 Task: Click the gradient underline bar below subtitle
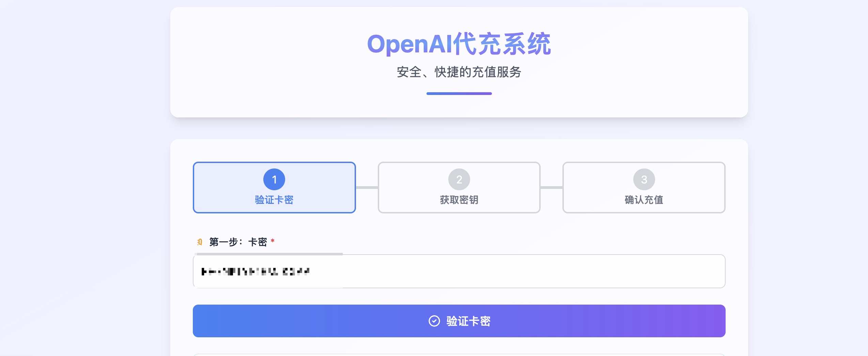(x=459, y=94)
